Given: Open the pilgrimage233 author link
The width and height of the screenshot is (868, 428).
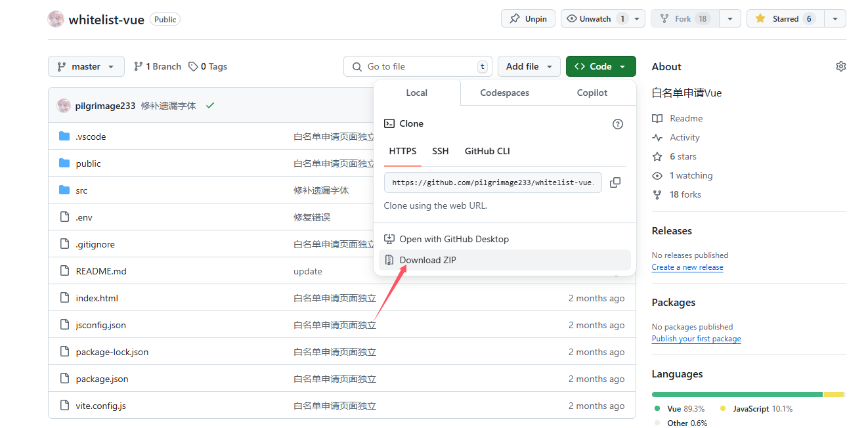Looking at the screenshot, I should pyautogui.click(x=105, y=106).
